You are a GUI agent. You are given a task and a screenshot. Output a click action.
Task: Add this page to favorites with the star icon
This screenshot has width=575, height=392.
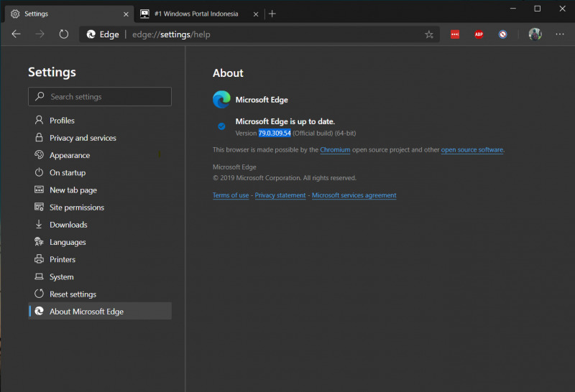[429, 34]
